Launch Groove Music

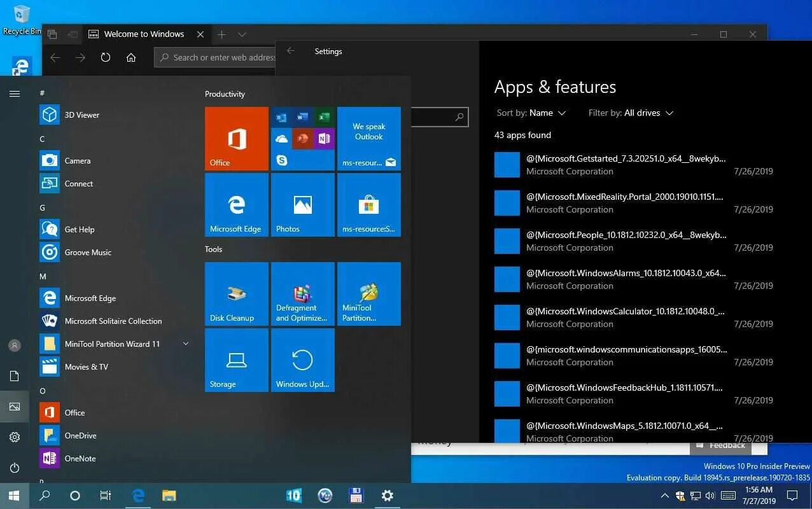115,253
